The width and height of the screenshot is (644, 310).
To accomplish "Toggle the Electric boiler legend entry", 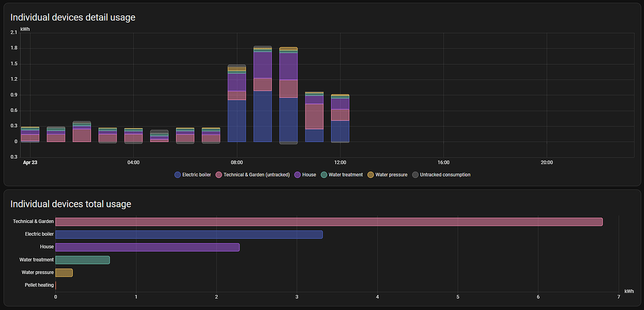I will click(193, 175).
